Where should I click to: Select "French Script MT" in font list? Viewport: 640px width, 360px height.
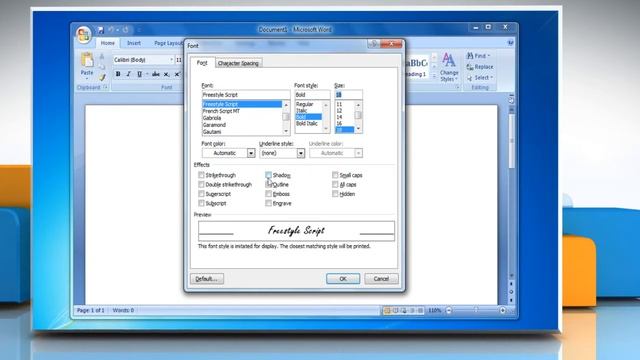242,111
